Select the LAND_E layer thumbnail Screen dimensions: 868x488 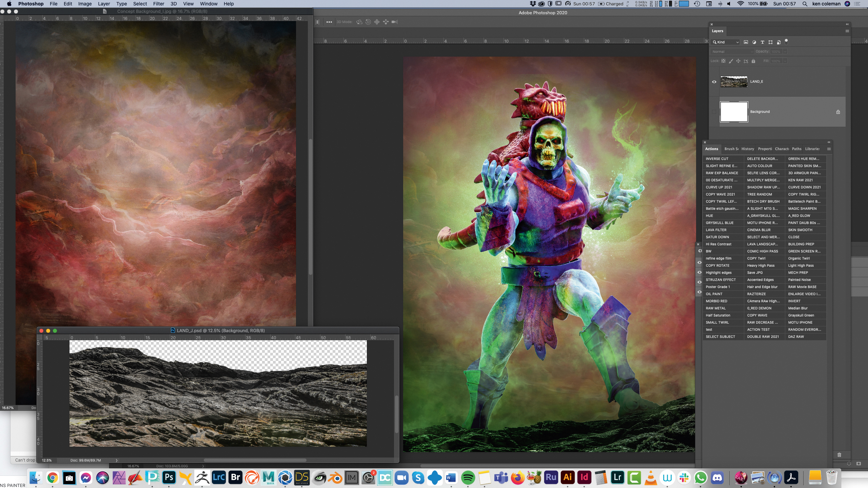point(734,82)
